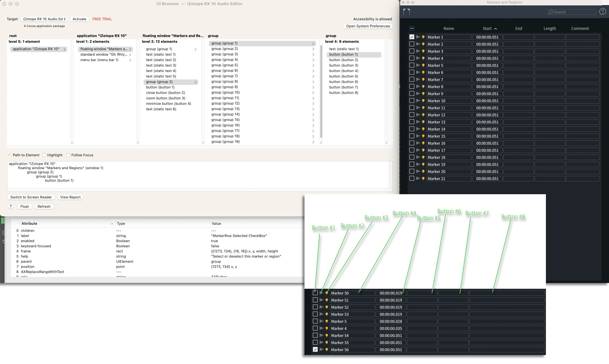The height and width of the screenshot is (364, 609).
Task: Open help in Markers and Regions window
Action: coord(603,12)
